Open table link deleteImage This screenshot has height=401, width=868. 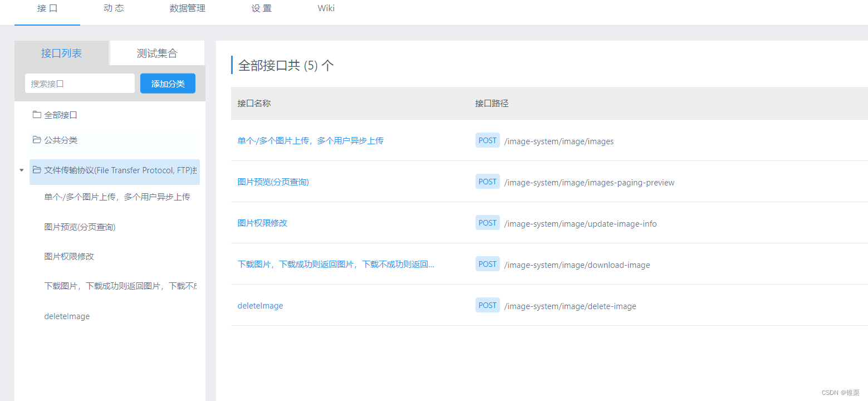(x=260, y=306)
